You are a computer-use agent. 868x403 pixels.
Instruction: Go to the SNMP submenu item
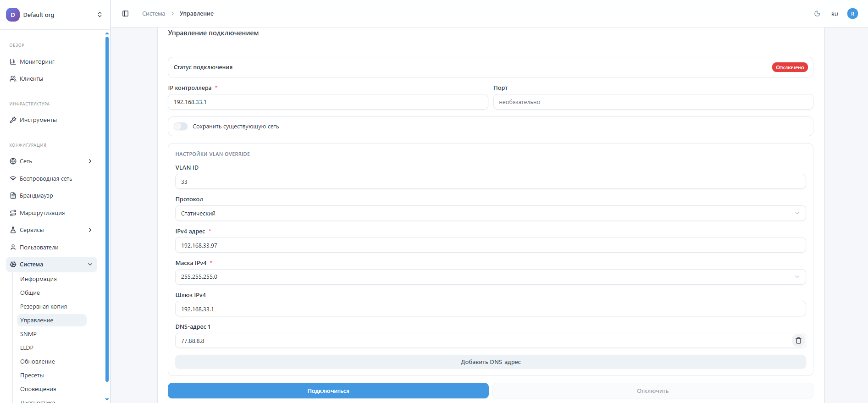pyautogui.click(x=28, y=334)
